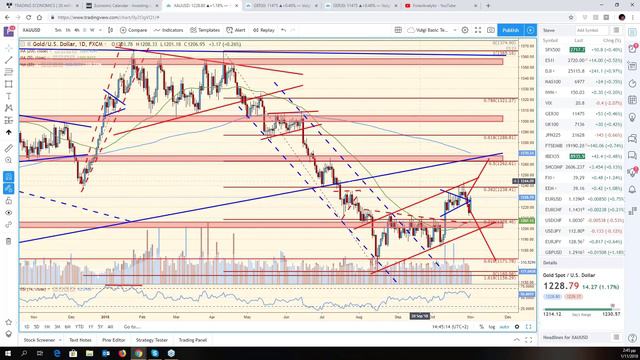This screenshot has width=640, height=360.
Task: Bookmark page with address bar star
Action: tap(571, 18)
